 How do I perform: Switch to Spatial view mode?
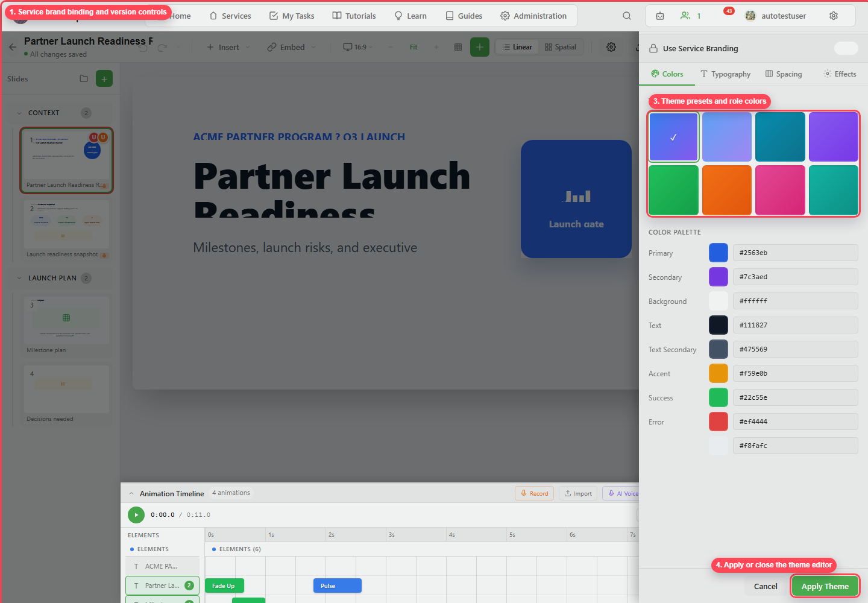[x=561, y=47]
